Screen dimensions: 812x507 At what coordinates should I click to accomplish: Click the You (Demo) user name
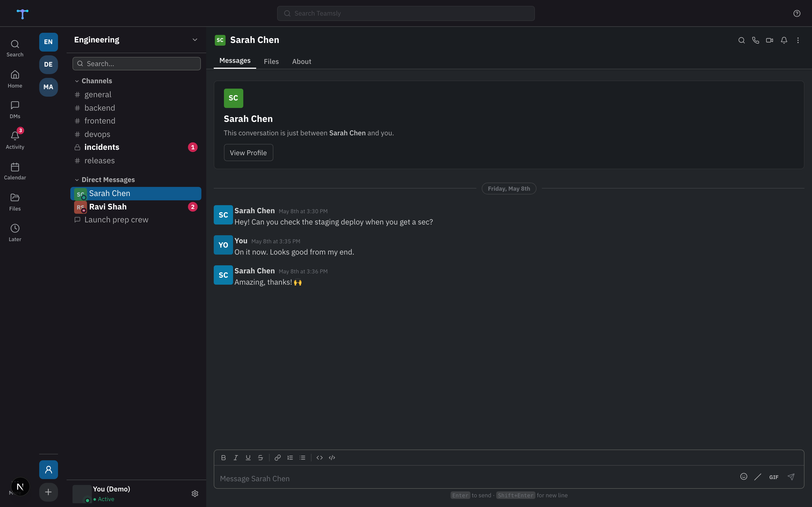point(111,489)
